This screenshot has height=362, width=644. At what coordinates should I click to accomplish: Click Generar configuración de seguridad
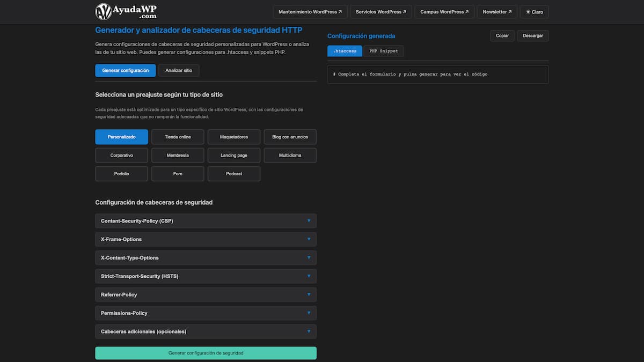pos(206,353)
